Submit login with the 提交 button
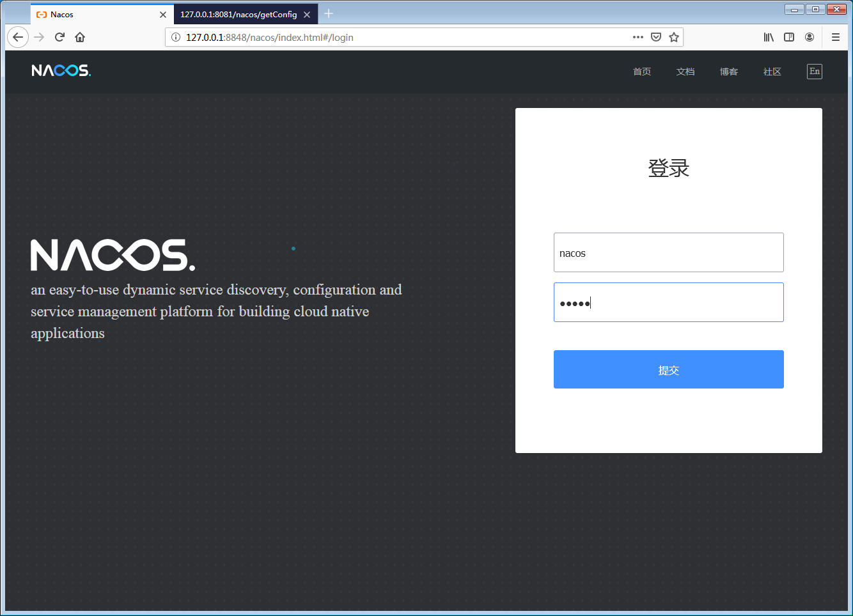The image size is (853, 616). pyautogui.click(x=669, y=369)
